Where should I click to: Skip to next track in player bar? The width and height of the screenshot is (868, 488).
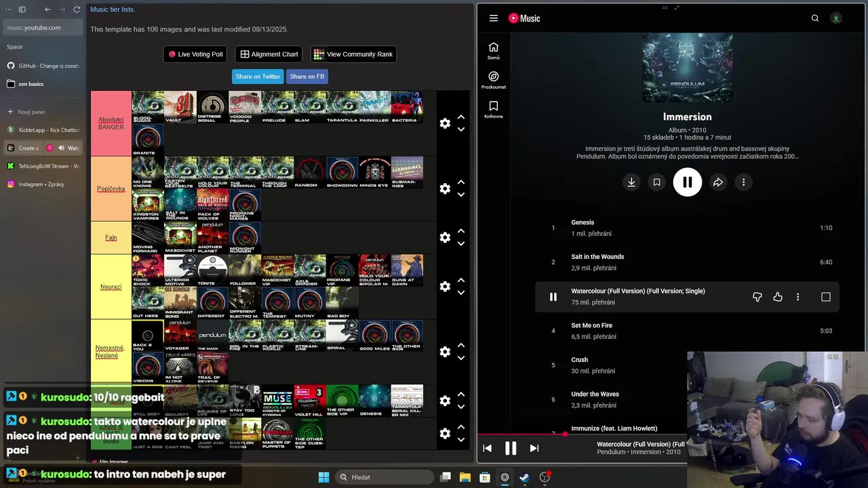[x=534, y=448]
